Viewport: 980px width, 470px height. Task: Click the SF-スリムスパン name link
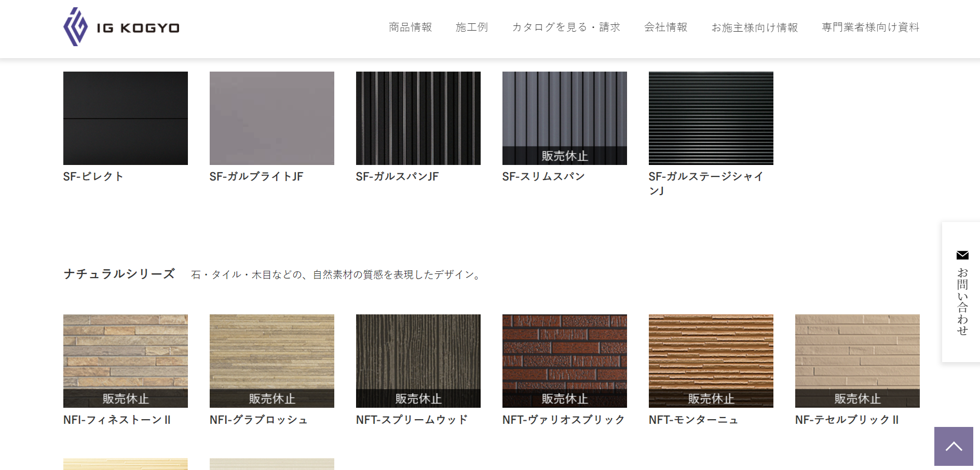point(543,176)
